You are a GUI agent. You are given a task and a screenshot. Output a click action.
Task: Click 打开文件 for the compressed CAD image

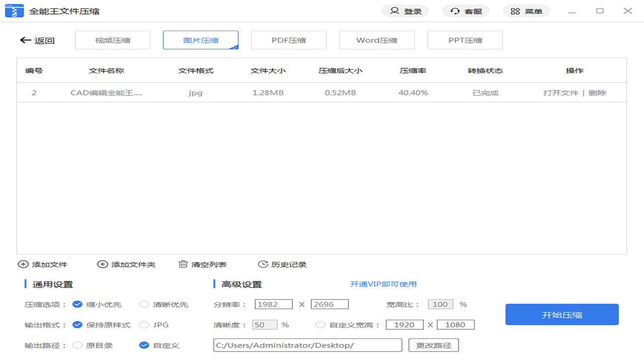[x=559, y=93]
